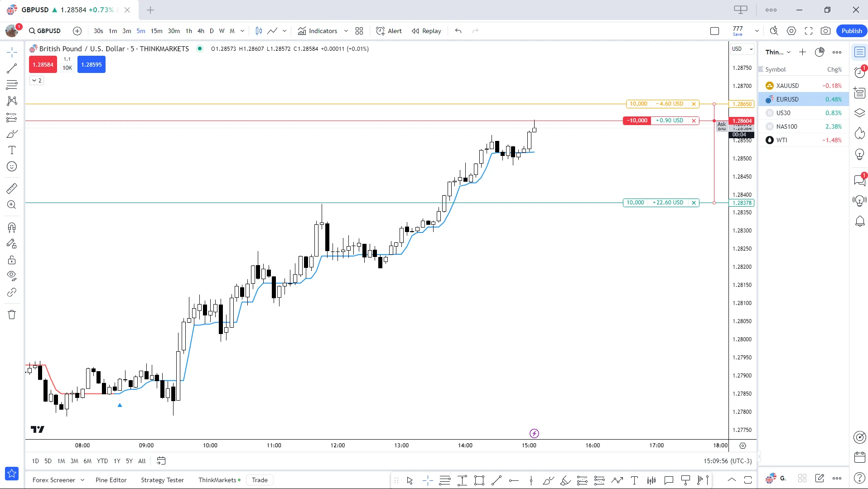Viewport: 868px width, 489px height.
Task: Select the Trend Line drawing tool
Action: pyautogui.click(x=12, y=68)
